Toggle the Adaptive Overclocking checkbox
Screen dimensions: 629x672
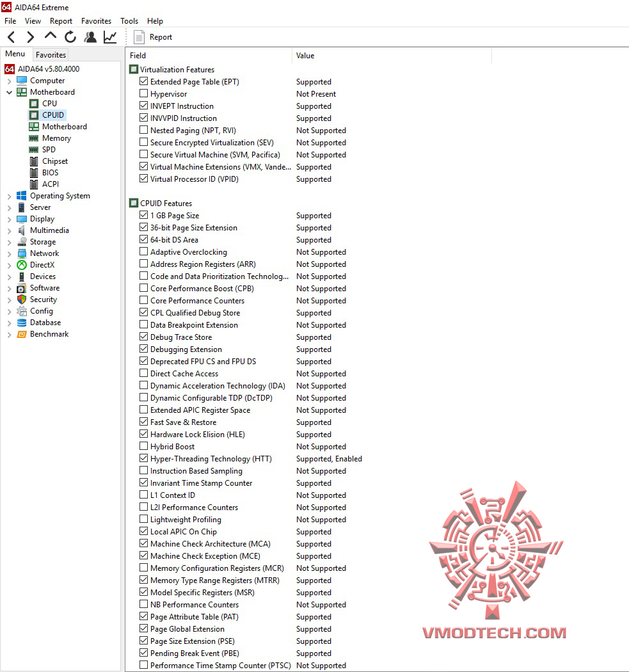[143, 252]
